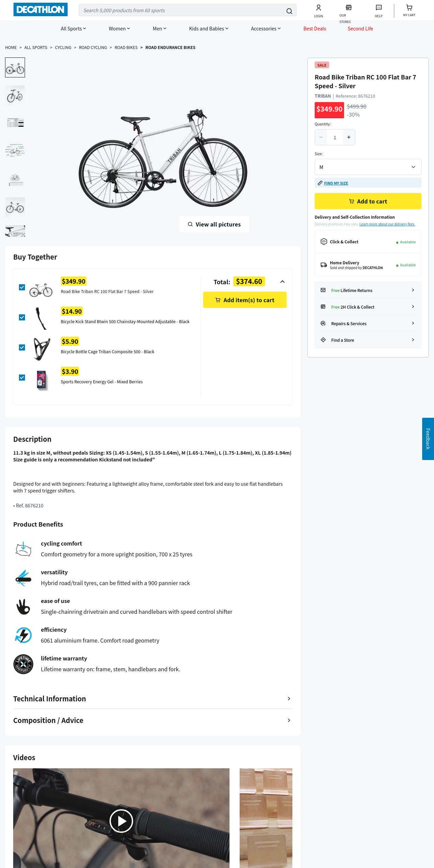Open the Women menu
The width and height of the screenshot is (434, 868).
pos(119,29)
